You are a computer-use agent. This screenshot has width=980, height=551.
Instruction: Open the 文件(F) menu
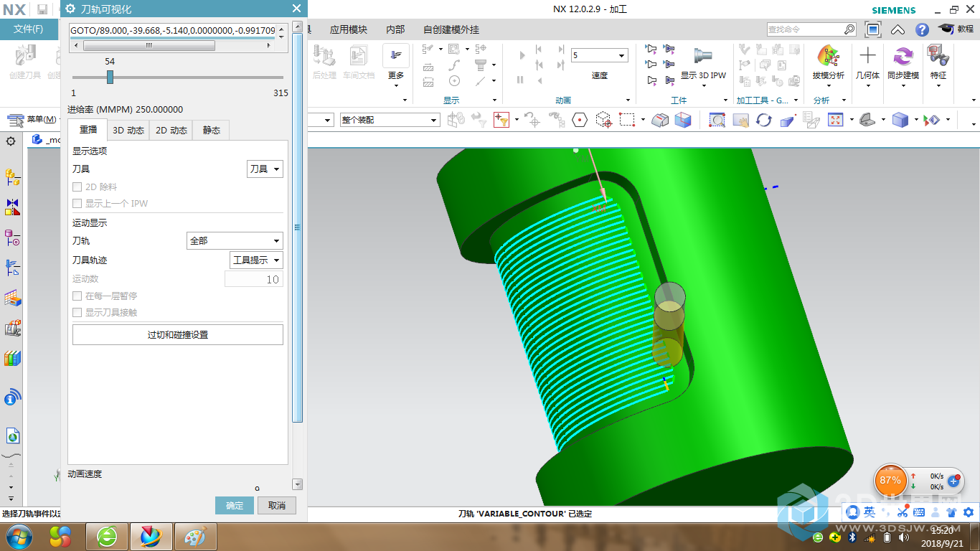coord(29,29)
